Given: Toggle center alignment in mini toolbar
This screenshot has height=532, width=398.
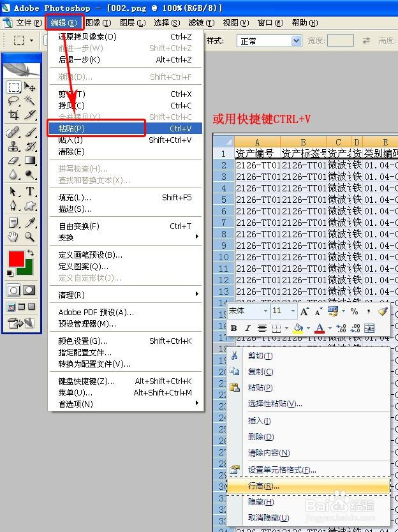Looking at the screenshot, I should 262,328.
